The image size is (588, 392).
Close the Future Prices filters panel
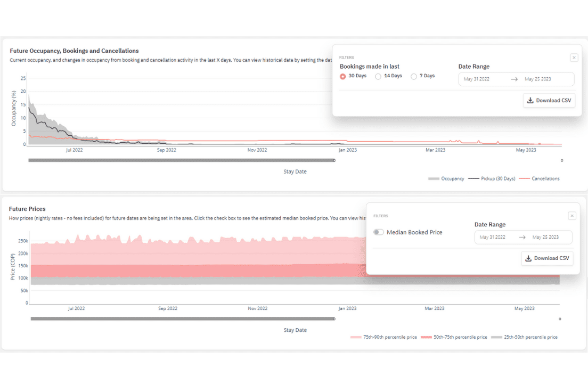(x=572, y=216)
